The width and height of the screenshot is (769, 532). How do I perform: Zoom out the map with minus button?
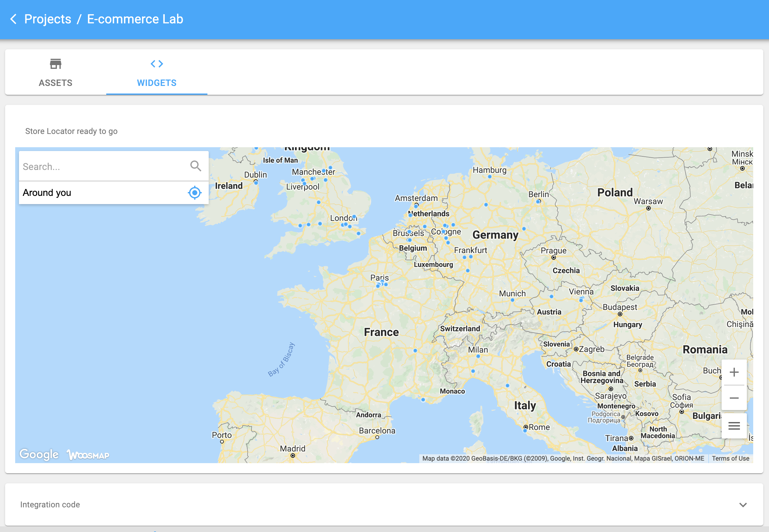(734, 398)
